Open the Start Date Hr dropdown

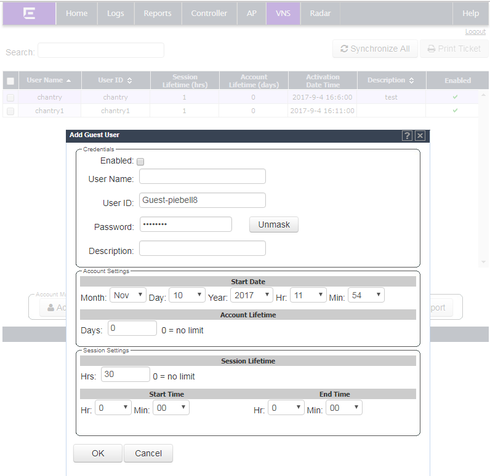click(308, 295)
